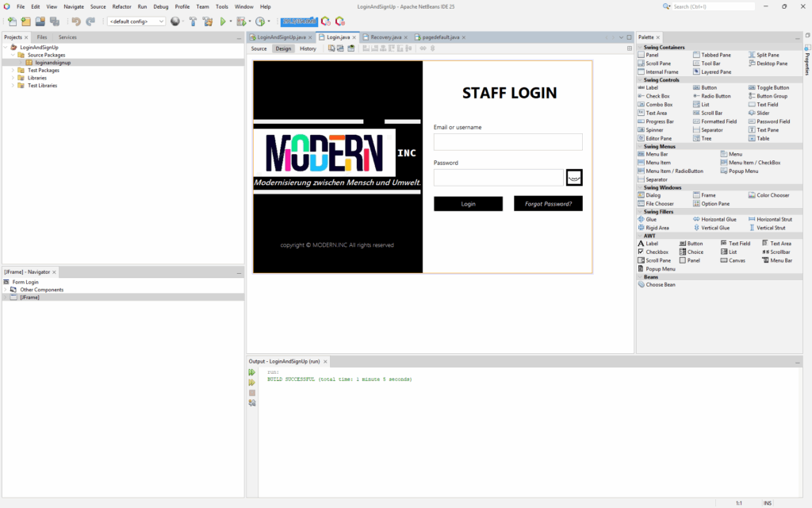Click the Connection Mode icon in designer toolbar

[x=340, y=48]
